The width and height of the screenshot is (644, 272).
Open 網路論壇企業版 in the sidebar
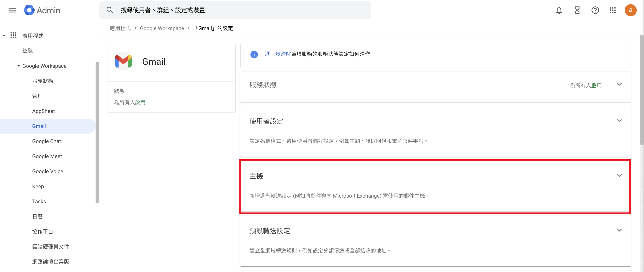pos(51,261)
